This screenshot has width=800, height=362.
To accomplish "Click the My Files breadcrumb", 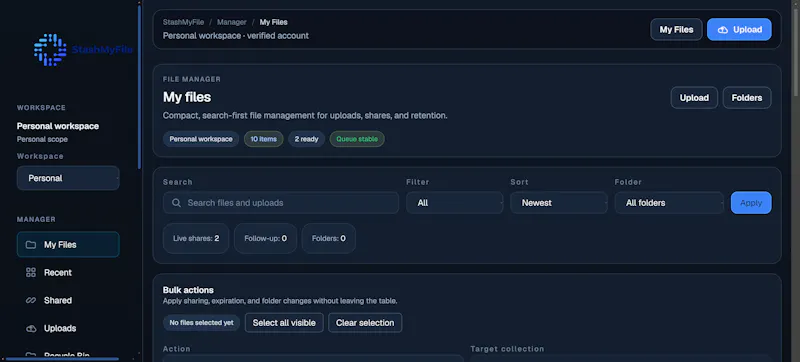I will click(273, 22).
